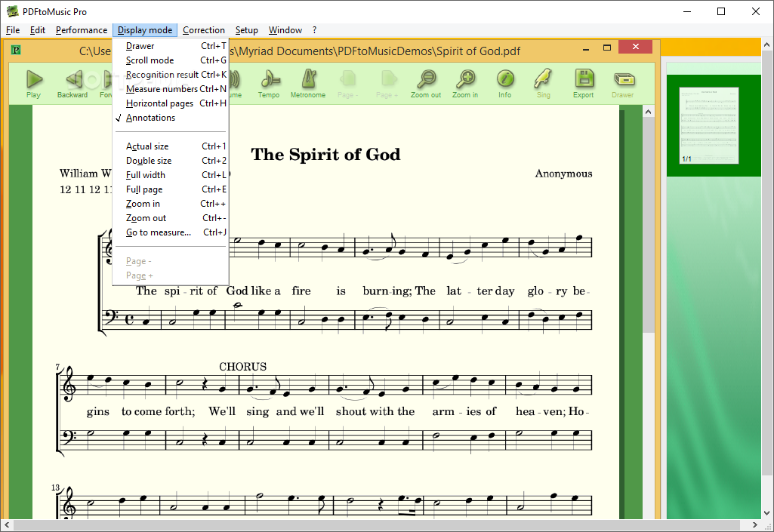Click greyed Page - menu entry
The height and width of the screenshot is (532, 774).
point(171,261)
